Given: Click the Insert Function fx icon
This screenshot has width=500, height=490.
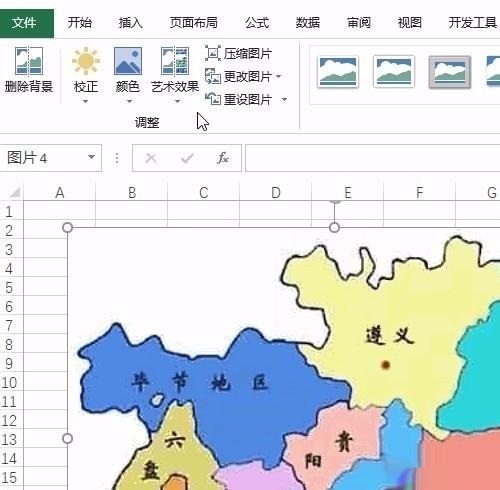Looking at the screenshot, I should [x=223, y=158].
